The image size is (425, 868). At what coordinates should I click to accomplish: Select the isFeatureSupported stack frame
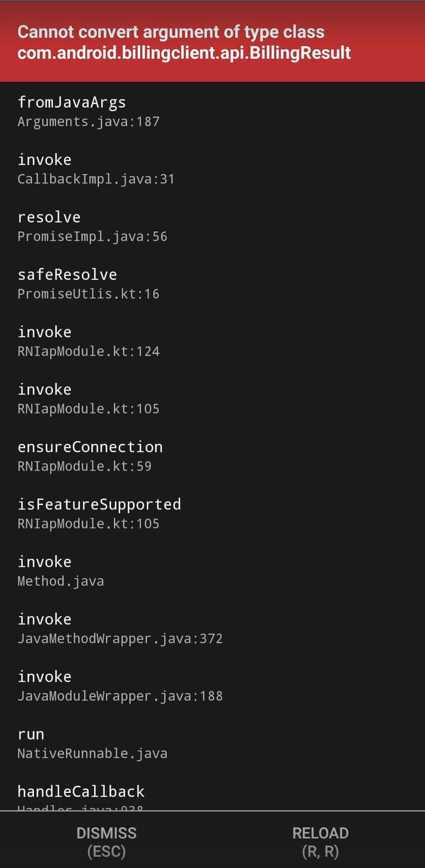99,505
